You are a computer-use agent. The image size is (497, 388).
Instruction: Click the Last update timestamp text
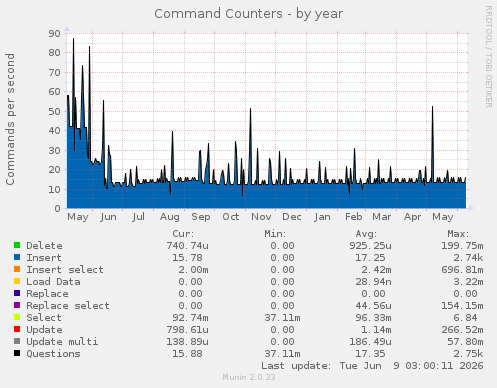pyautogui.click(x=372, y=366)
